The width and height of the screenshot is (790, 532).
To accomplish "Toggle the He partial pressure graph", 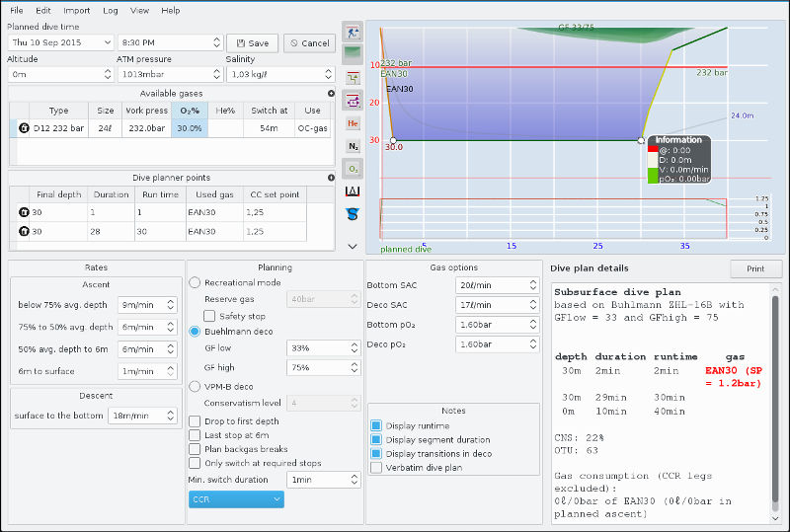I will pos(353,123).
